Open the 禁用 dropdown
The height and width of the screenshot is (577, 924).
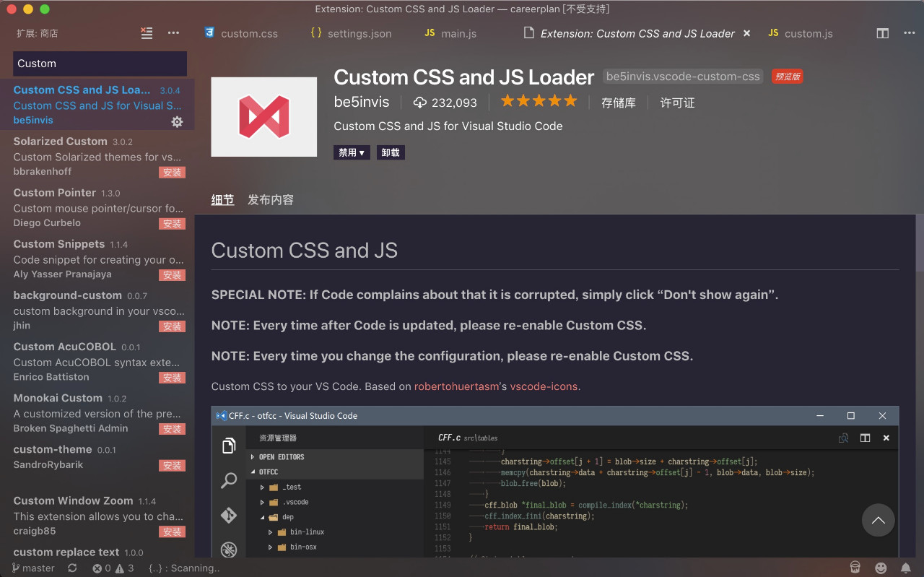pos(352,152)
